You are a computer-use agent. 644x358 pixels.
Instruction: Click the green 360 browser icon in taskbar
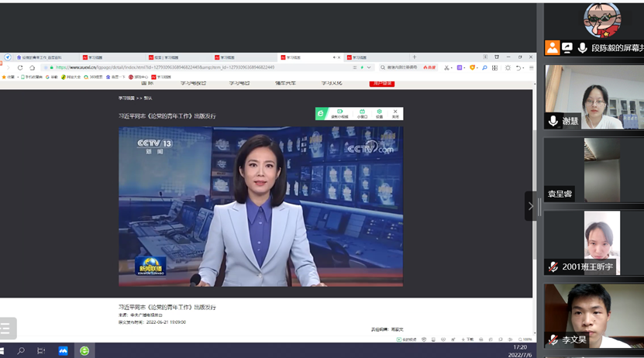click(x=84, y=351)
